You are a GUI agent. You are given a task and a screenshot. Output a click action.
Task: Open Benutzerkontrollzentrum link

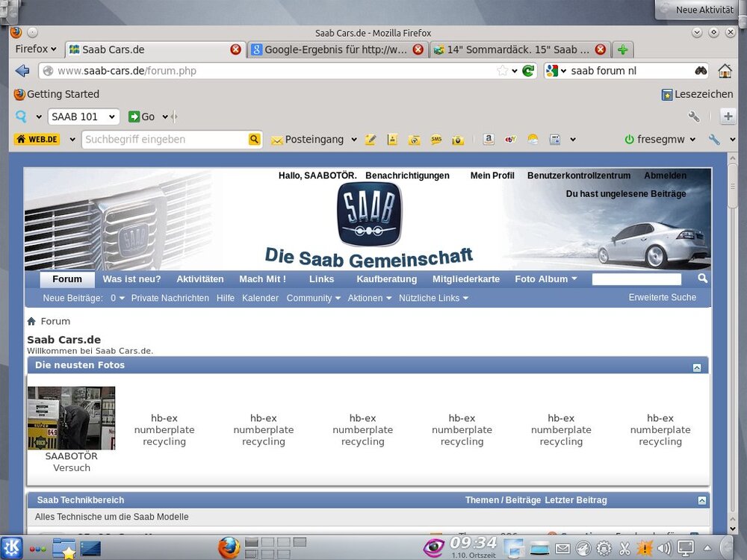coord(578,175)
